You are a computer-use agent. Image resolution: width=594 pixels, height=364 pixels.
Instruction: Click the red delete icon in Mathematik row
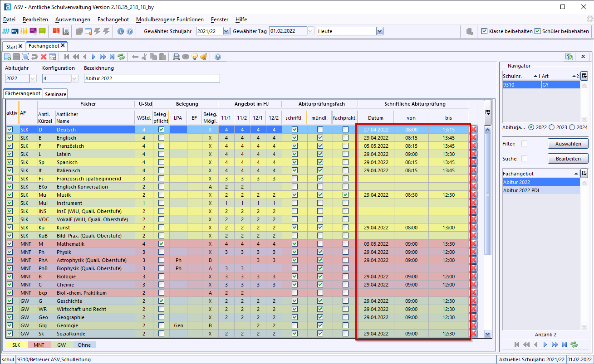[474, 244]
